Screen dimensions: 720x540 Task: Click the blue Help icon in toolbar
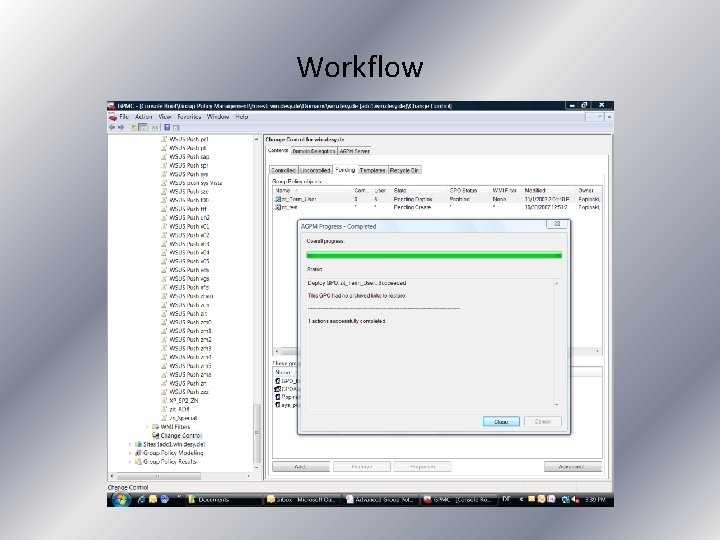[167, 128]
